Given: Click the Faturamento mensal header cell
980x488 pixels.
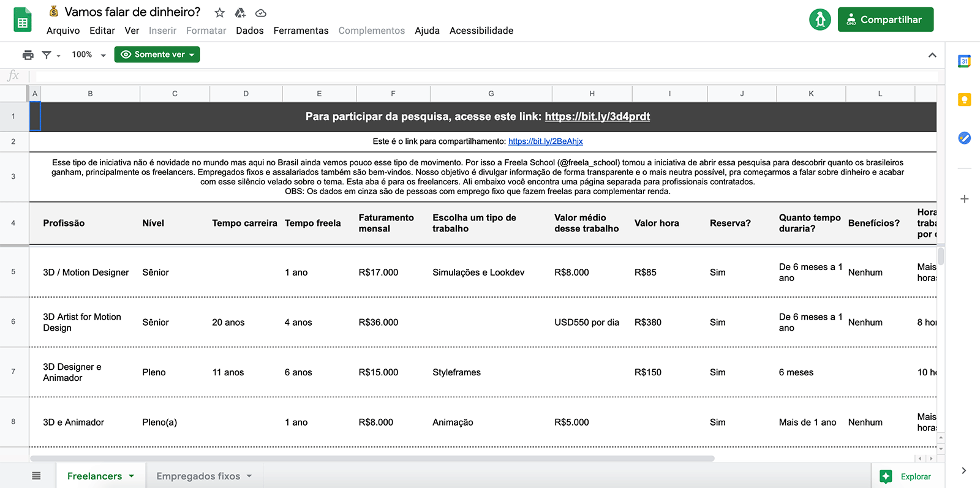Looking at the screenshot, I should point(393,223).
